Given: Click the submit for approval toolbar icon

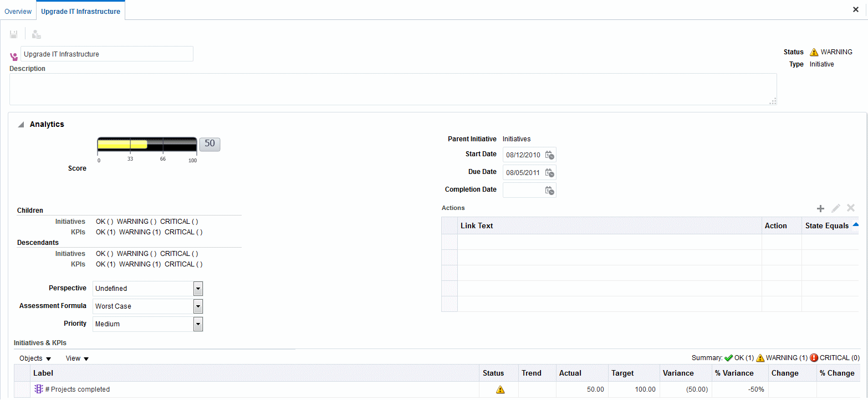Looking at the screenshot, I should 35,34.
